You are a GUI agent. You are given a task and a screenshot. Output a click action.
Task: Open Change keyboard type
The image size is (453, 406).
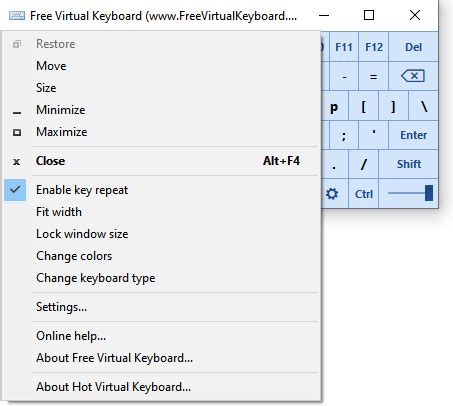[161, 278]
